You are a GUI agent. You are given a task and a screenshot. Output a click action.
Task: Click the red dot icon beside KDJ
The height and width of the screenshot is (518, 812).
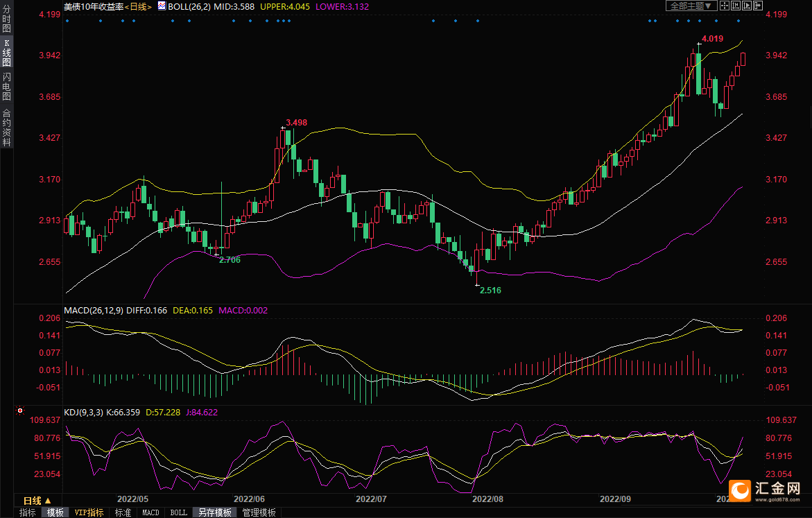point(19,411)
